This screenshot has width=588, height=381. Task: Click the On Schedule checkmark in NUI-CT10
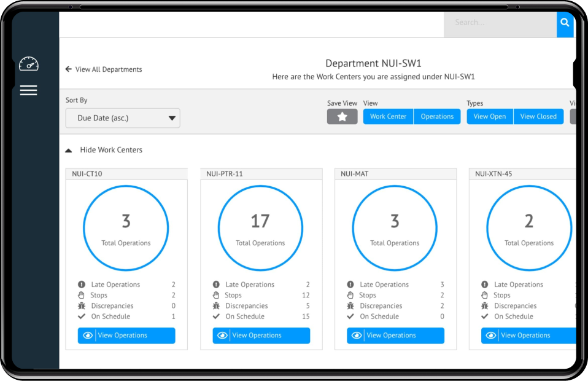pos(82,316)
